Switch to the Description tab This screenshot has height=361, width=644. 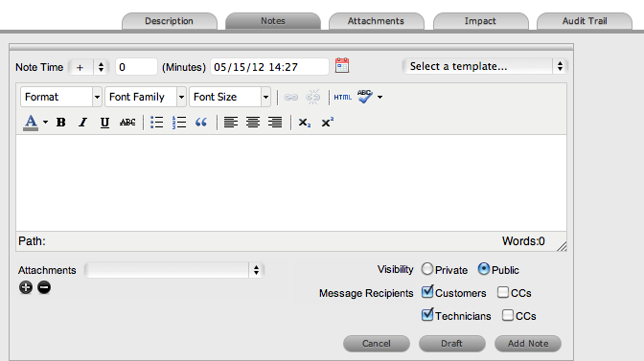tap(170, 21)
